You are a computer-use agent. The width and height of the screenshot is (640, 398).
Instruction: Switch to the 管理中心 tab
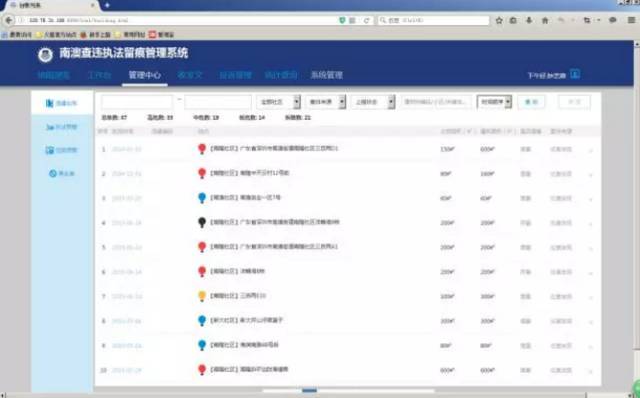pyautogui.click(x=144, y=75)
